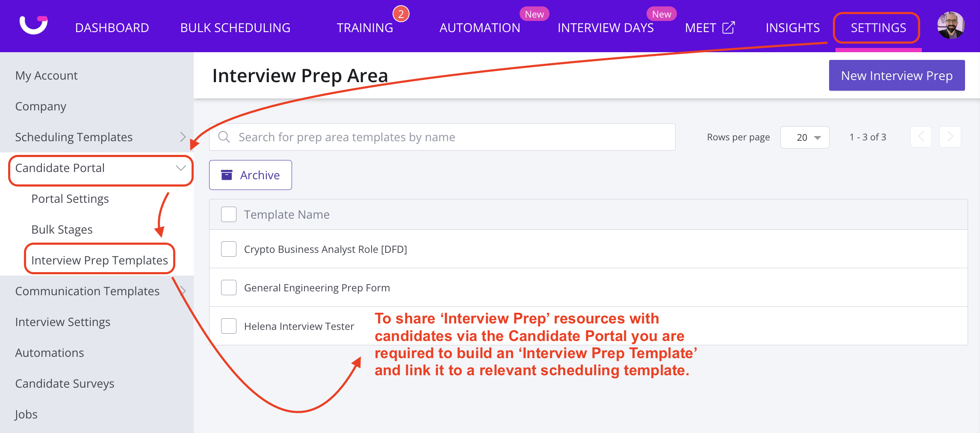Image resolution: width=980 pixels, height=433 pixels.
Task: Open General Engineering Prep Form template
Action: click(x=317, y=288)
